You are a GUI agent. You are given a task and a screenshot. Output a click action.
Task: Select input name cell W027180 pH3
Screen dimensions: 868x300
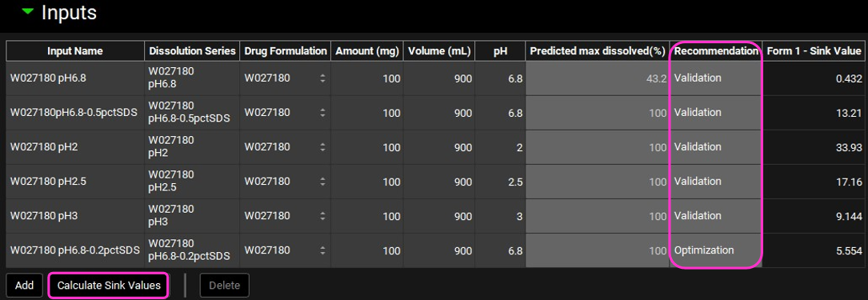pyautogui.click(x=75, y=216)
